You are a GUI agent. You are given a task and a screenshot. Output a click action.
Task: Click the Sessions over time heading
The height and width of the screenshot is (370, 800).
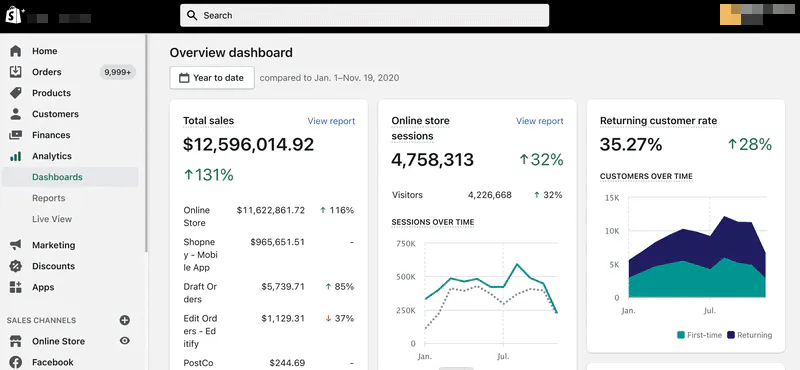point(433,223)
